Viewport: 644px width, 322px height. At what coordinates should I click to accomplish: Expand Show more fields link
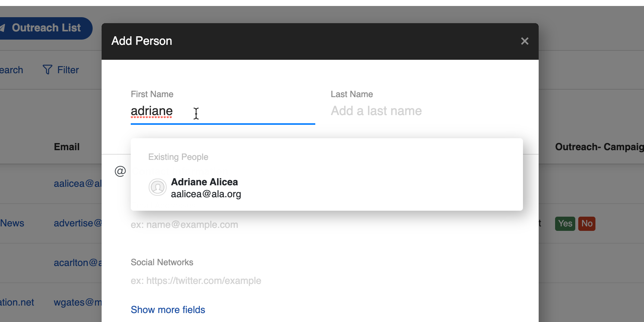tap(168, 310)
